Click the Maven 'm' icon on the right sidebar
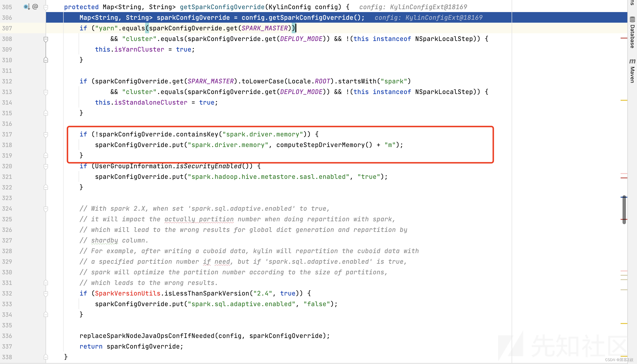The image size is (637, 364). coord(632,61)
